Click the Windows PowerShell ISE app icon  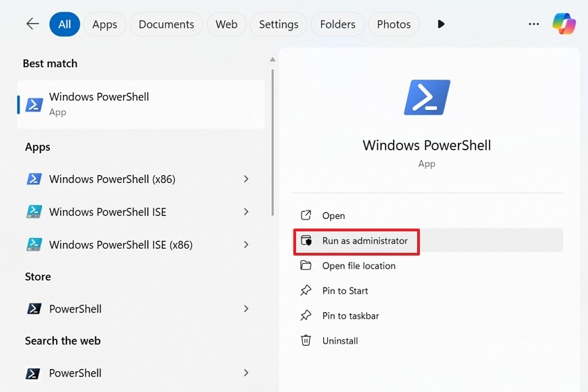pyautogui.click(x=34, y=212)
